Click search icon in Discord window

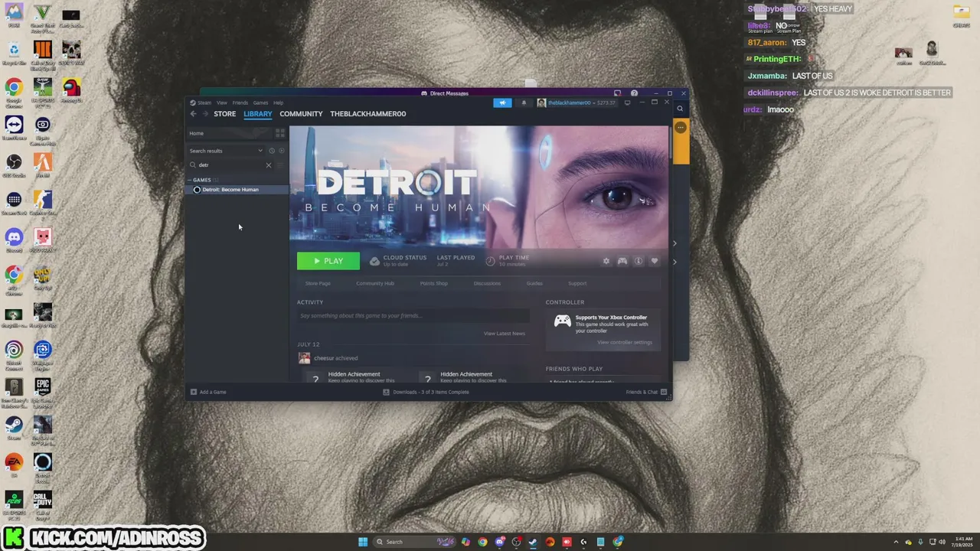coord(680,109)
